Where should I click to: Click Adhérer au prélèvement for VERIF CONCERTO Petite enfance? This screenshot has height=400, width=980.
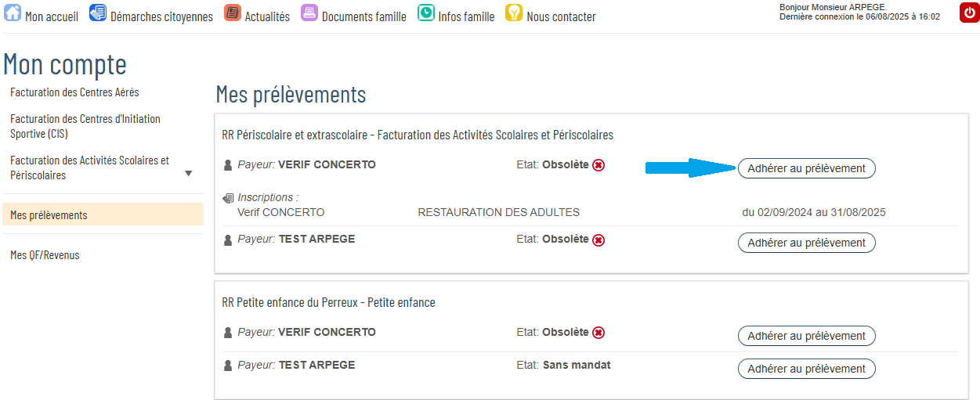click(x=807, y=336)
